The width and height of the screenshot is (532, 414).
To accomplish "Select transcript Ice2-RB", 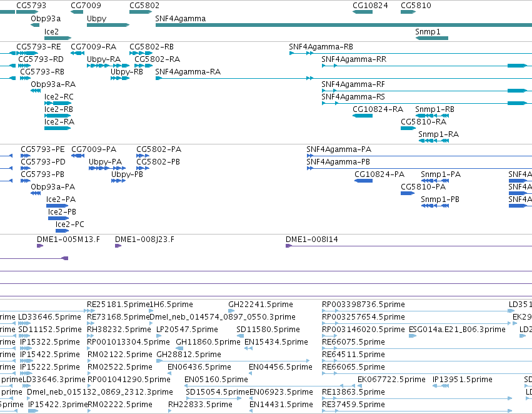I will click(58, 109).
